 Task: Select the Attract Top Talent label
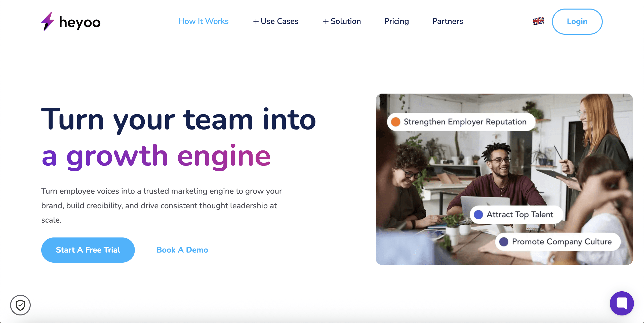[x=520, y=215]
